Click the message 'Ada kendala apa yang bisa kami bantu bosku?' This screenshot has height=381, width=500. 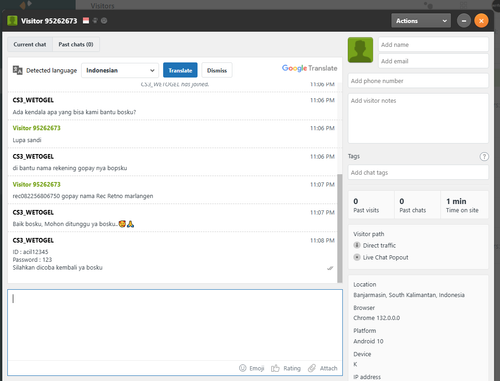(74, 112)
